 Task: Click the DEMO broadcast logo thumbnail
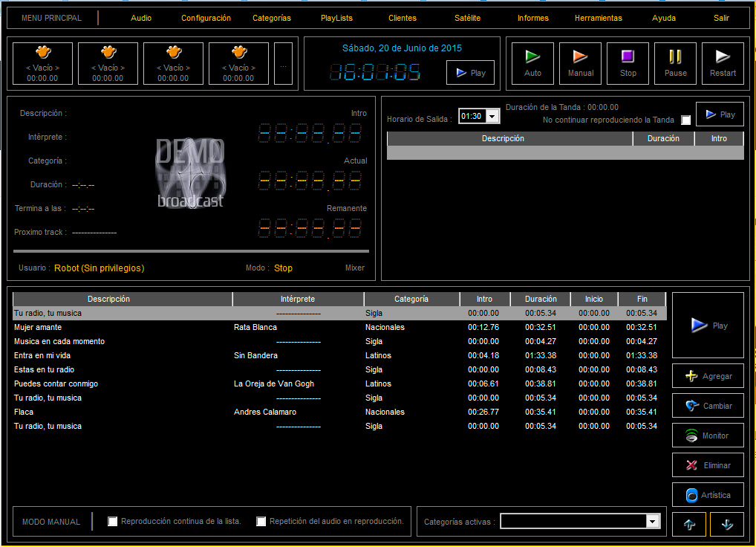190,173
